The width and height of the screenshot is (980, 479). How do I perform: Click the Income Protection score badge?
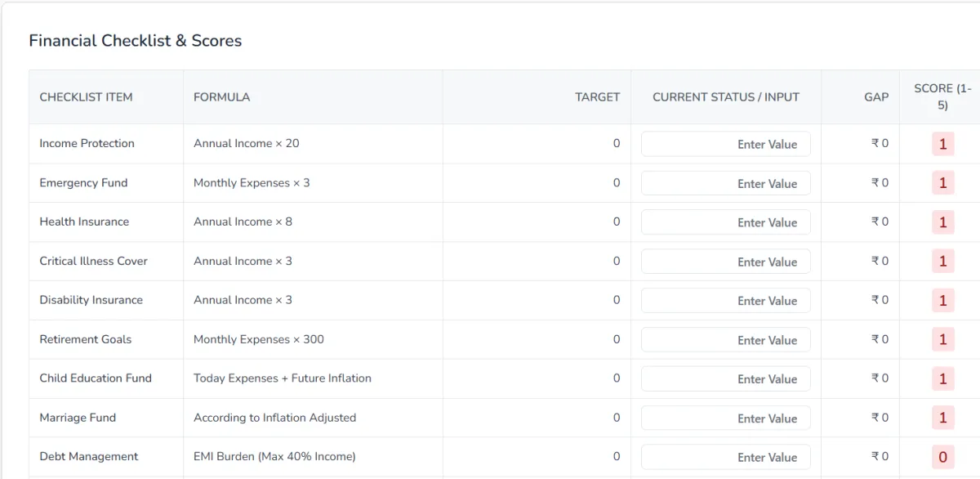(x=942, y=144)
